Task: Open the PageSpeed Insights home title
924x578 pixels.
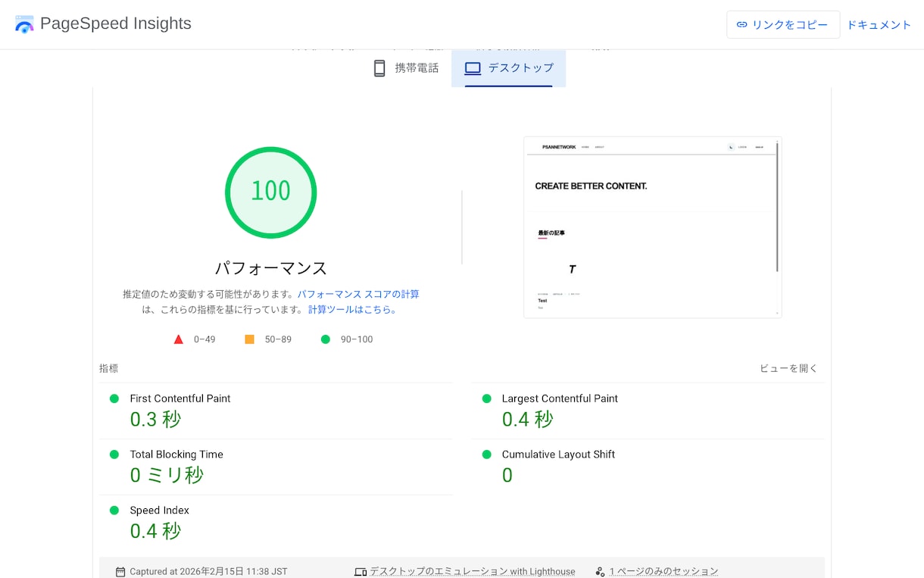Action: (x=116, y=23)
